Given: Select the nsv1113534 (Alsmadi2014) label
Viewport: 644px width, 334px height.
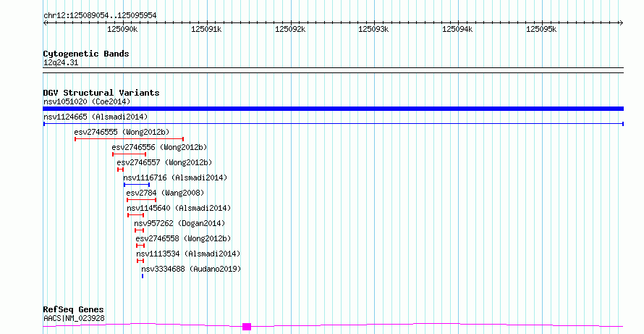Looking at the screenshot, I should coord(188,254).
